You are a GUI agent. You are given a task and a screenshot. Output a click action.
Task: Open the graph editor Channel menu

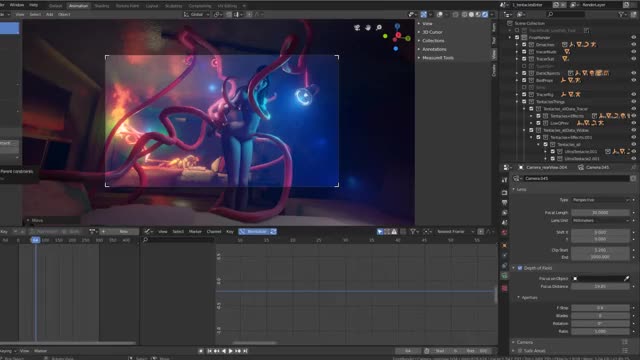click(x=213, y=231)
